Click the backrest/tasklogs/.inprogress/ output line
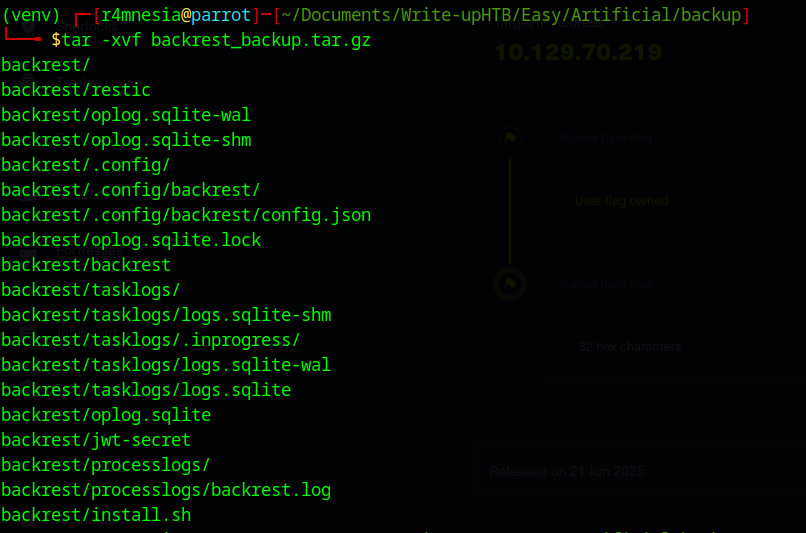Viewport: 806px width, 533px height. coord(151,340)
